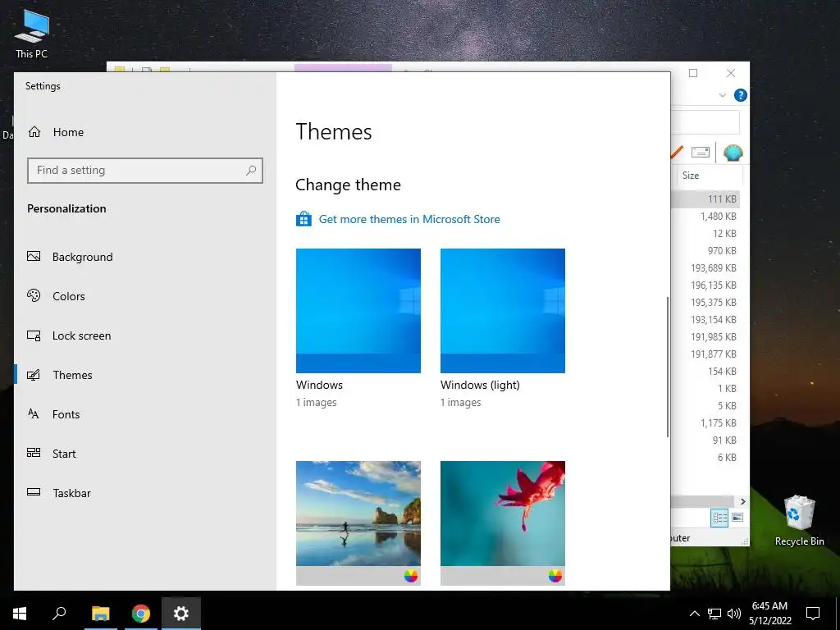Open Taskbar settings from the sidebar
The height and width of the screenshot is (630, 840).
click(x=59, y=493)
